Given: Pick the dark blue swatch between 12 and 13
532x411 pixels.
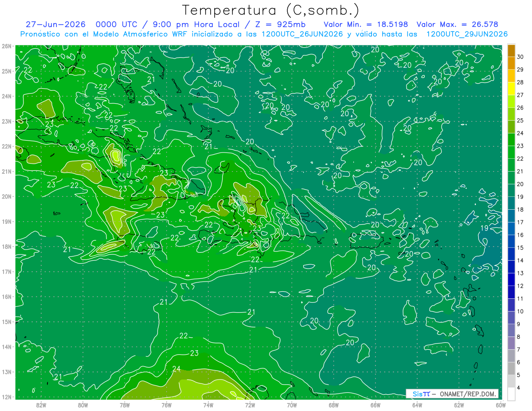Looking at the screenshot, I should (x=511, y=279).
